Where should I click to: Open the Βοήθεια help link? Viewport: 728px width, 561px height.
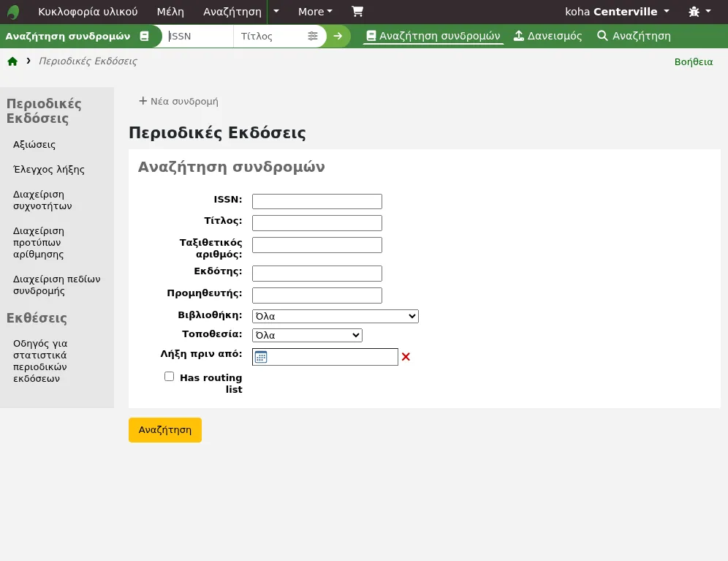coord(694,62)
